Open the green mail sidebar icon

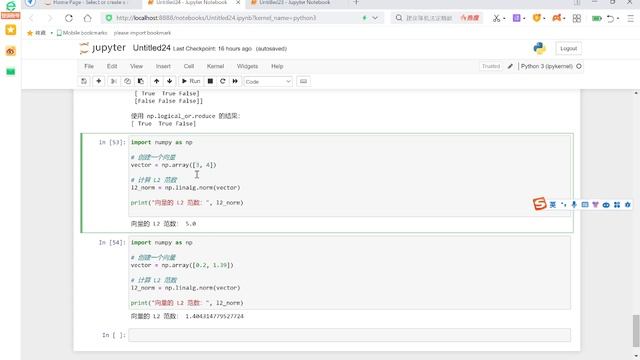point(11,72)
